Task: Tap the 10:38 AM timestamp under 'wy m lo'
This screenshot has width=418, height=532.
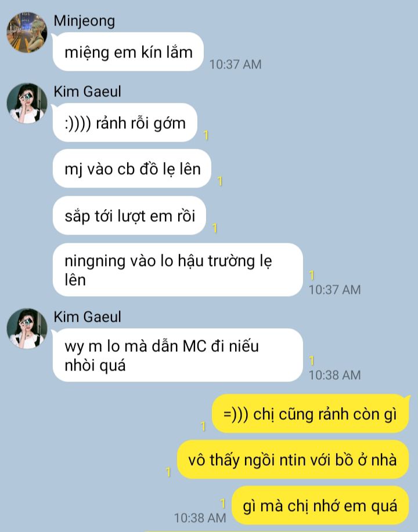Action: tap(334, 375)
